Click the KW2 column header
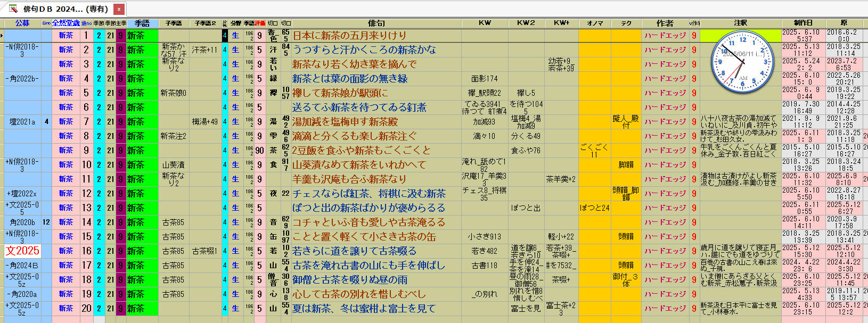The image size is (868, 323). (526, 23)
